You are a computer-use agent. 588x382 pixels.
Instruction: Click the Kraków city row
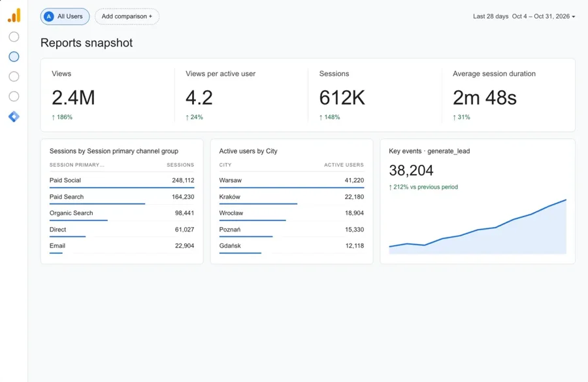pos(291,197)
